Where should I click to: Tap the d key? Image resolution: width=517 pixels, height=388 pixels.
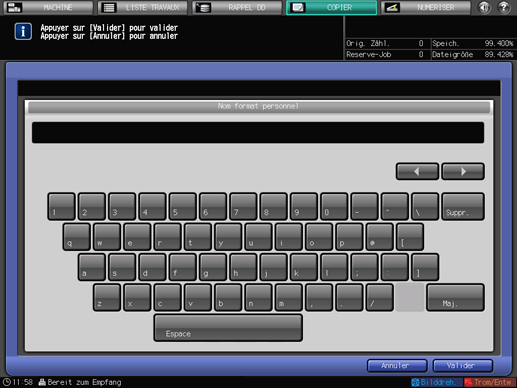point(153,267)
